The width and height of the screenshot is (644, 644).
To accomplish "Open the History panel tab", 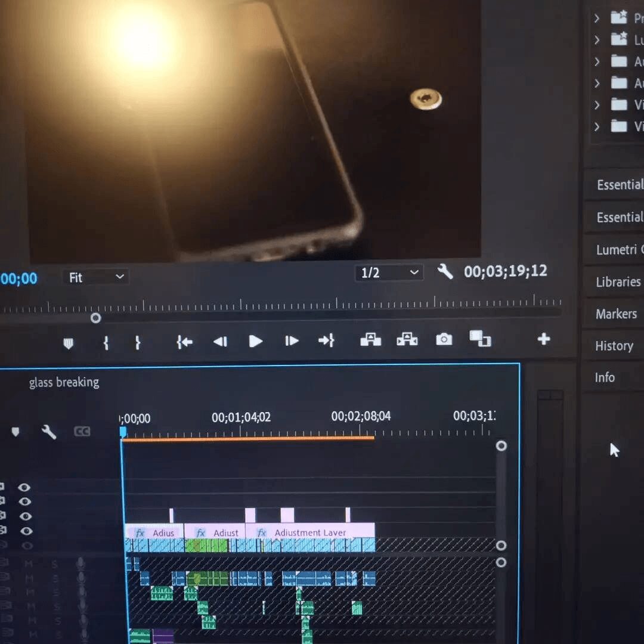I will (614, 346).
